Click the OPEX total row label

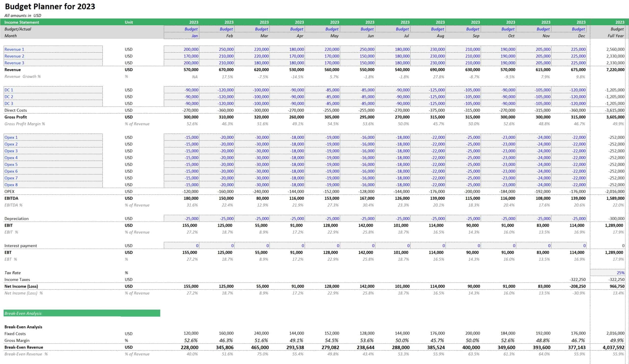(x=10, y=191)
